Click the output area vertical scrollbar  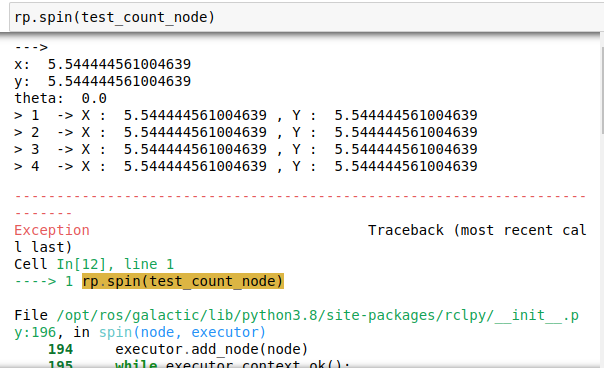coord(602,92)
